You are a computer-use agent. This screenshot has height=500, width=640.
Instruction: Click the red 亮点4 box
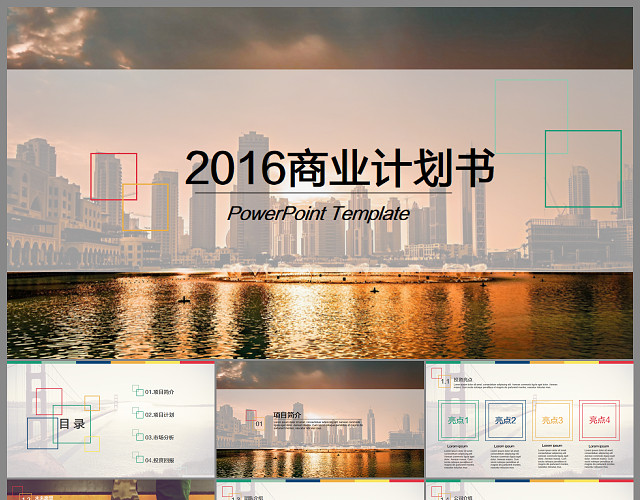[599, 420]
